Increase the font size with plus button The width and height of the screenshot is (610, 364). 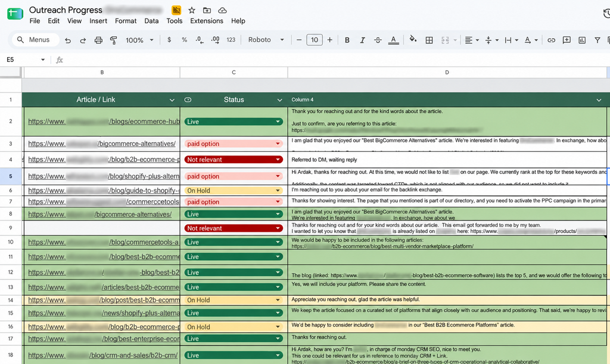click(x=329, y=40)
